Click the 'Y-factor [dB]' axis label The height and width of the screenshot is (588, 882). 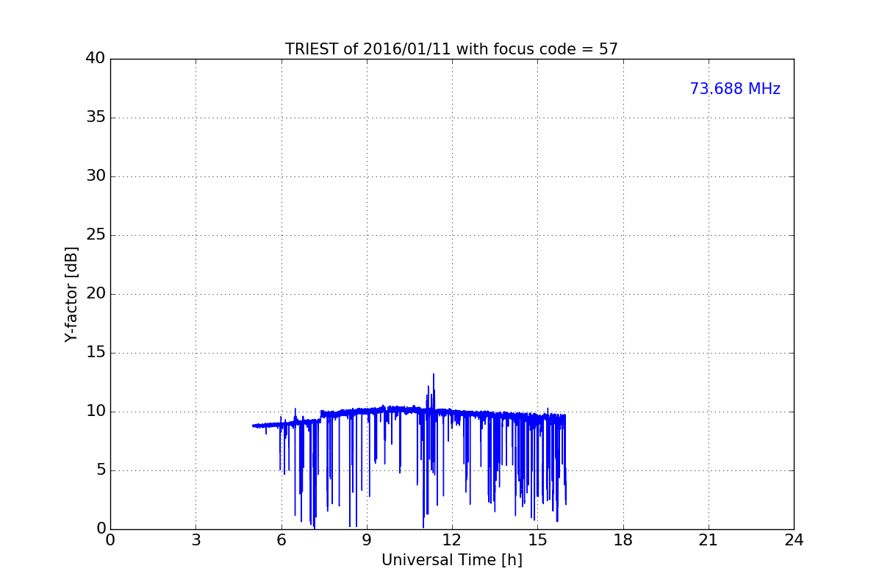click(x=71, y=294)
